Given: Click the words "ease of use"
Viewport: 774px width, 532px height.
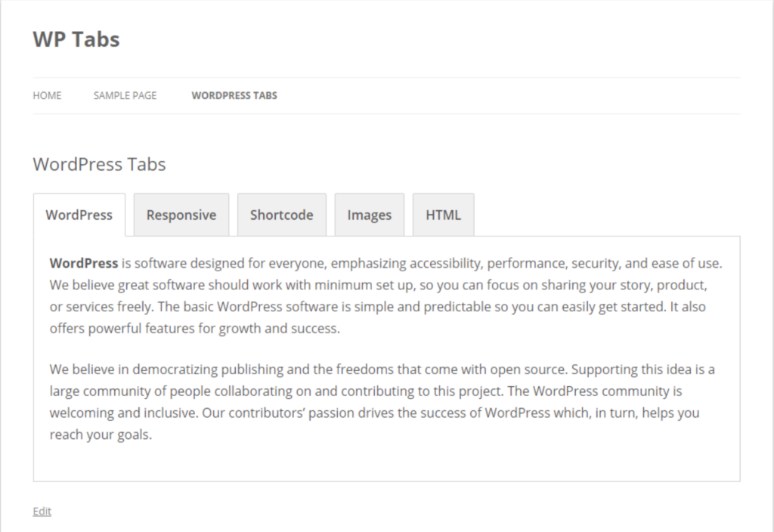Looking at the screenshot, I should pos(689,264).
